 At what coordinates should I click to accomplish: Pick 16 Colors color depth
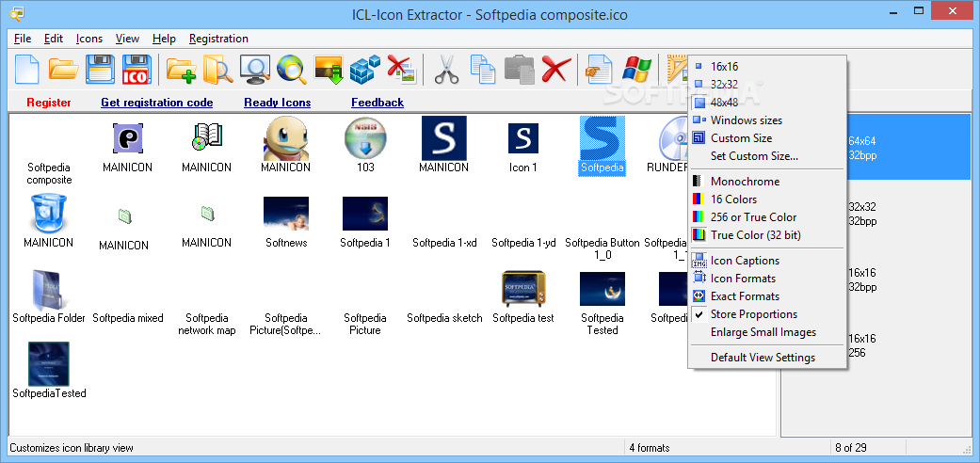coord(767,200)
